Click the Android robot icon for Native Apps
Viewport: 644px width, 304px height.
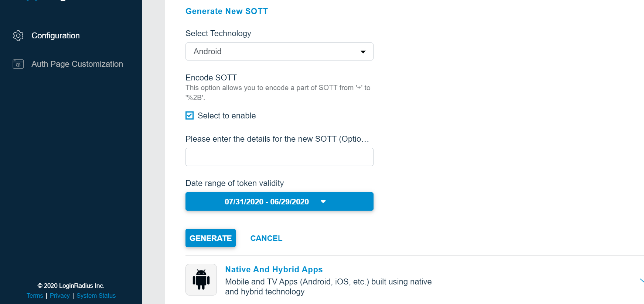pos(201,279)
